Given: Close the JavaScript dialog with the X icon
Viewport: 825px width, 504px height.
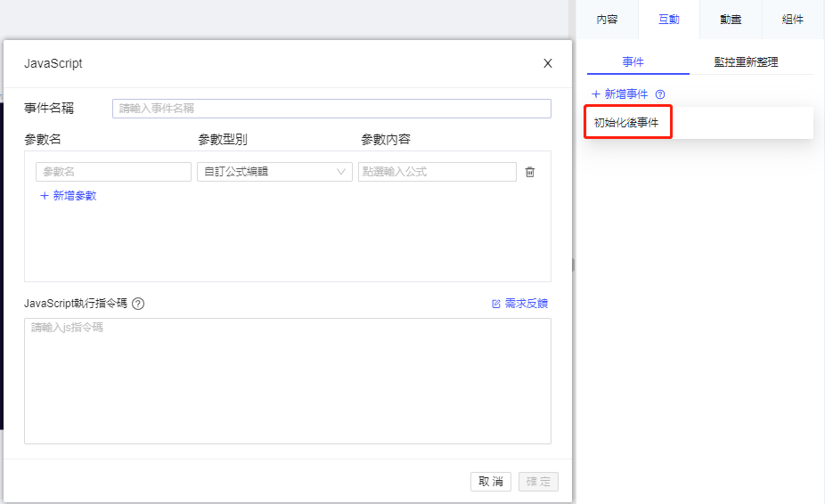Looking at the screenshot, I should pos(548,63).
